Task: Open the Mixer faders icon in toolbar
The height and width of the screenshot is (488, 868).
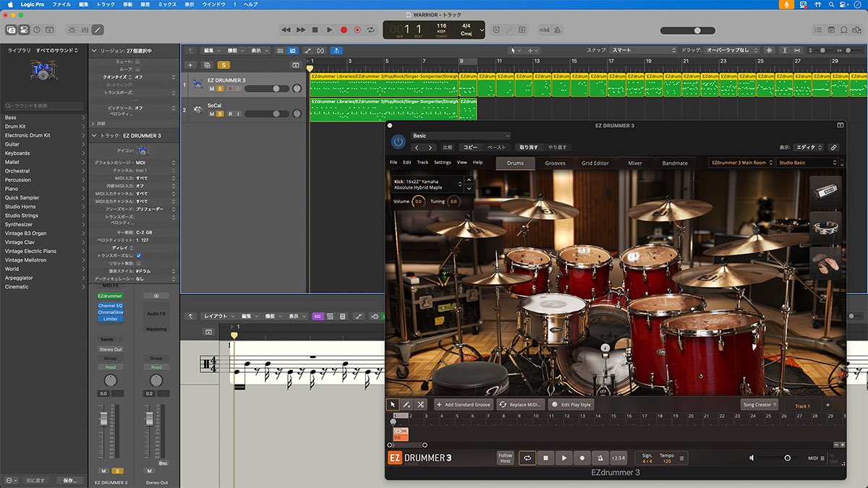Action: pyautogui.click(x=84, y=30)
